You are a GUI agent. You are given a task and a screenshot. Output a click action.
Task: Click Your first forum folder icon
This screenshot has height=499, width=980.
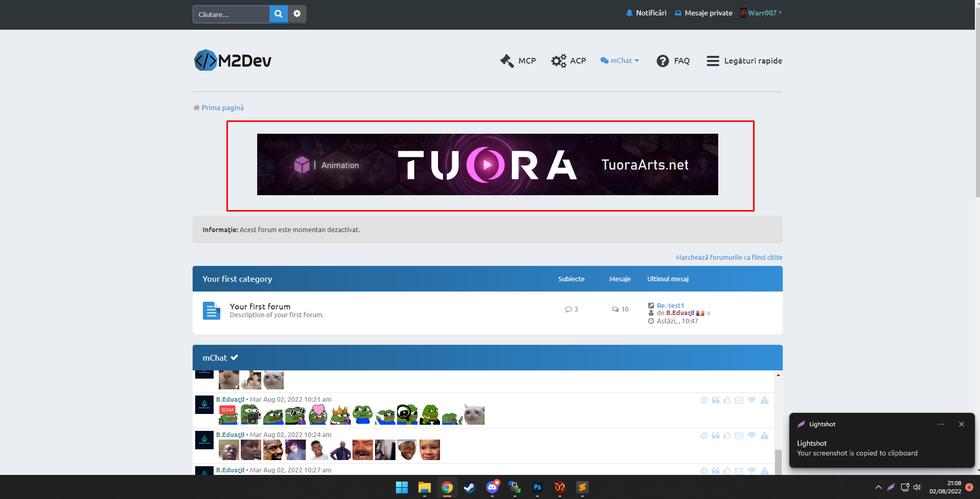coord(212,310)
